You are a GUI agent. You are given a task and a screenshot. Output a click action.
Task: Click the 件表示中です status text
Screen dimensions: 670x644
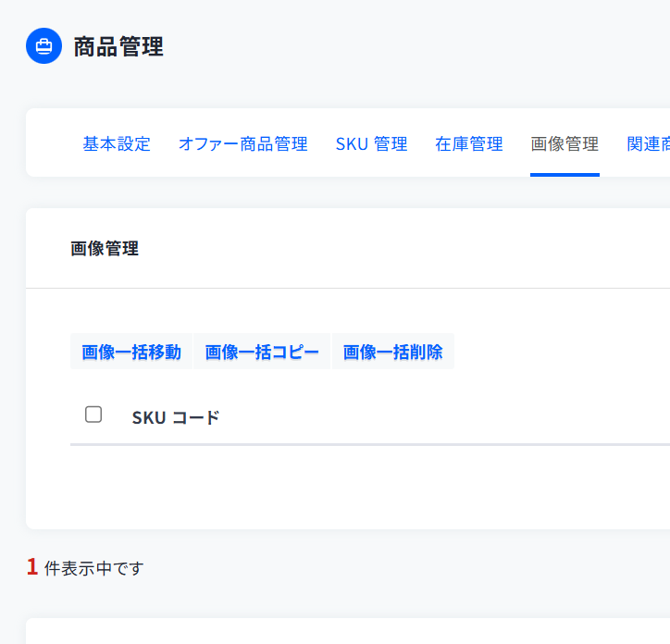click(94, 568)
